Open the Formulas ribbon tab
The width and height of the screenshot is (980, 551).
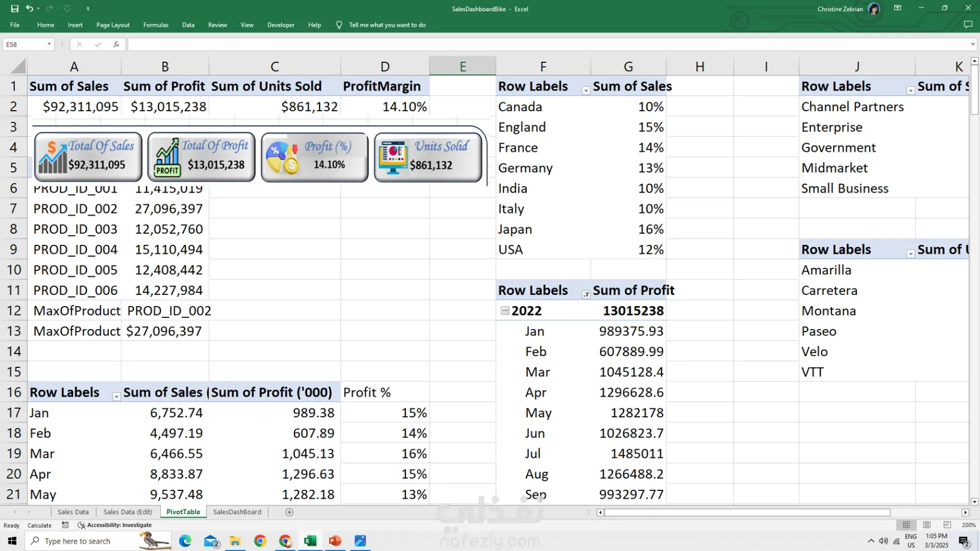[x=156, y=25]
